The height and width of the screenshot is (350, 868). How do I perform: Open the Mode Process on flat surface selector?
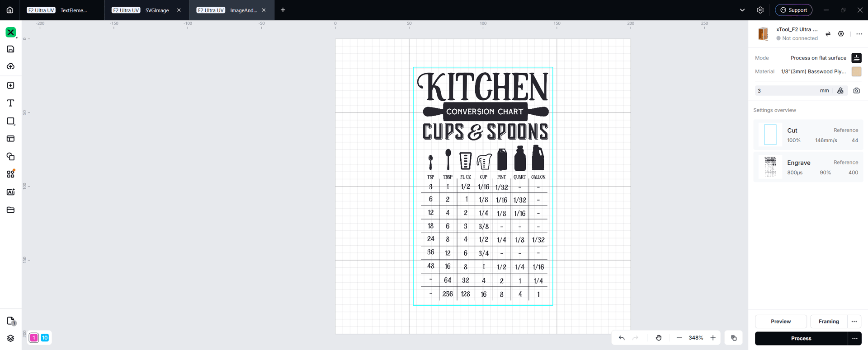[x=818, y=58]
